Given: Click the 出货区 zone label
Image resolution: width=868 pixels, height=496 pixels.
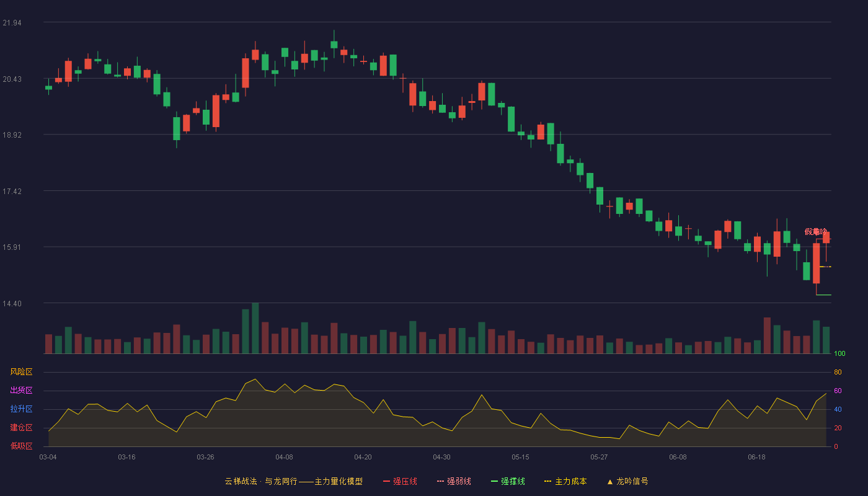Looking at the screenshot, I should pyautogui.click(x=21, y=391).
